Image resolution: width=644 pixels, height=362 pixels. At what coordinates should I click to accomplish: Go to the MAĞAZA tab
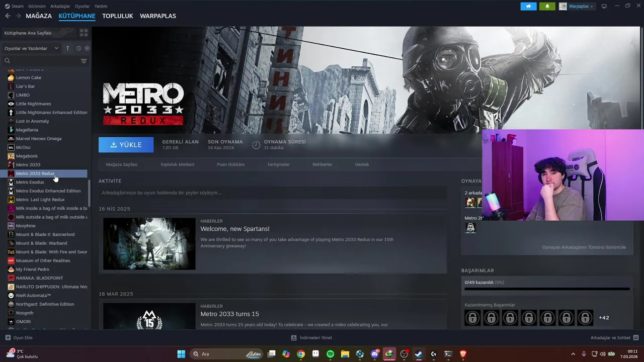coord(39,16)
